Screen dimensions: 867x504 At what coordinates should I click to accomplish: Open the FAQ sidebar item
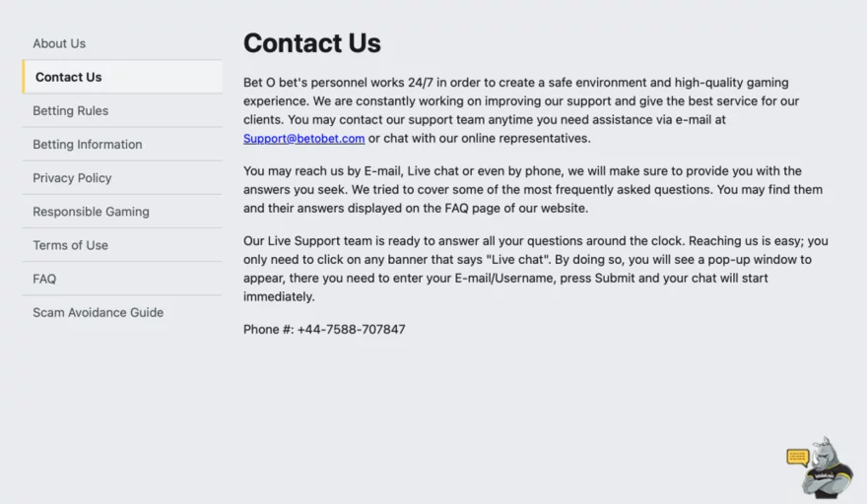[x=121, y=280]
